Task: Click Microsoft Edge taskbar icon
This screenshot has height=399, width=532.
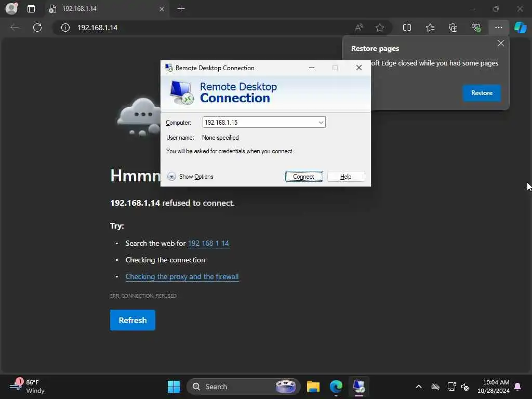Action: [336, 387]
